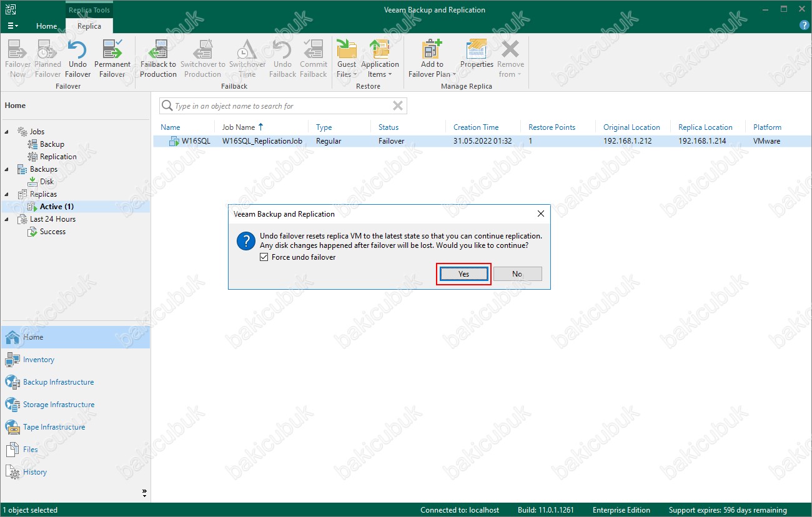This screenshot has width=812, height=517.
Task: Select Active (1) under Replicas
Action: [x=57, y=207]
